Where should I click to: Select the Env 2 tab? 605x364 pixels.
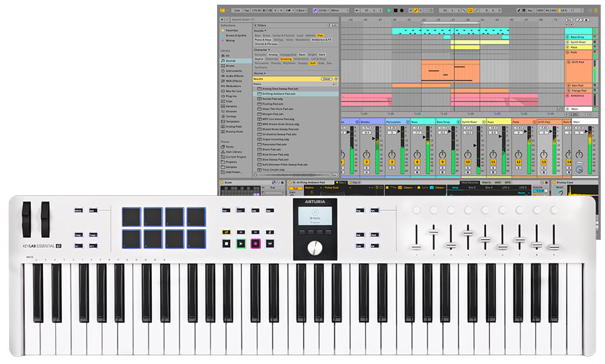(473, 187)
